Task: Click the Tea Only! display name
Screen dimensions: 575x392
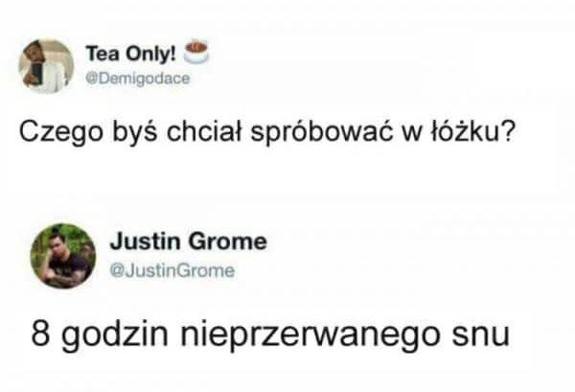Action: 130,54
